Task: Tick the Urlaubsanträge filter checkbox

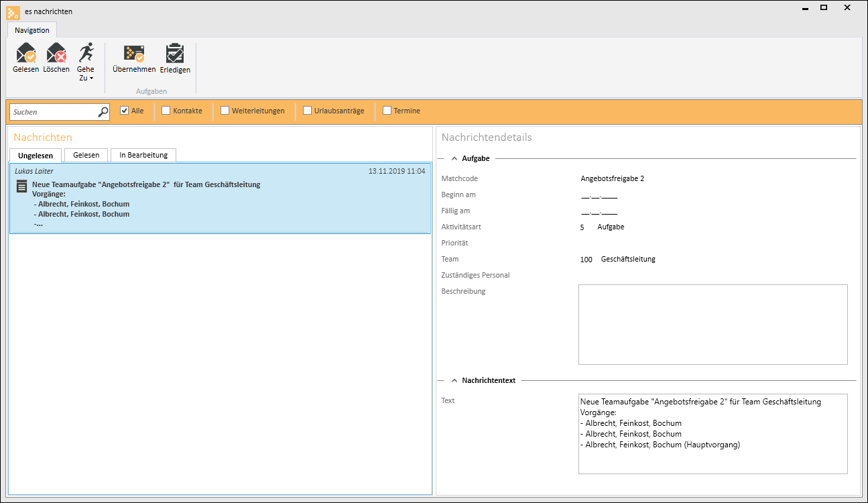Action: 307,111
